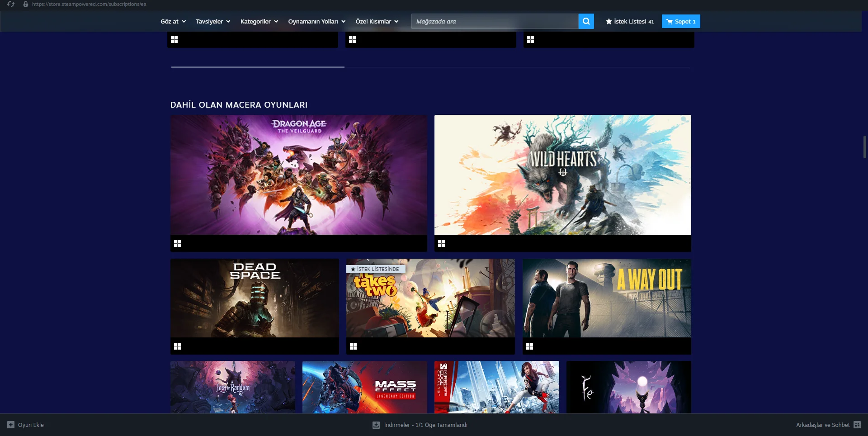Open the It Takes Two thumbnail
Viewport: 868px width, 436px height.
430,298
